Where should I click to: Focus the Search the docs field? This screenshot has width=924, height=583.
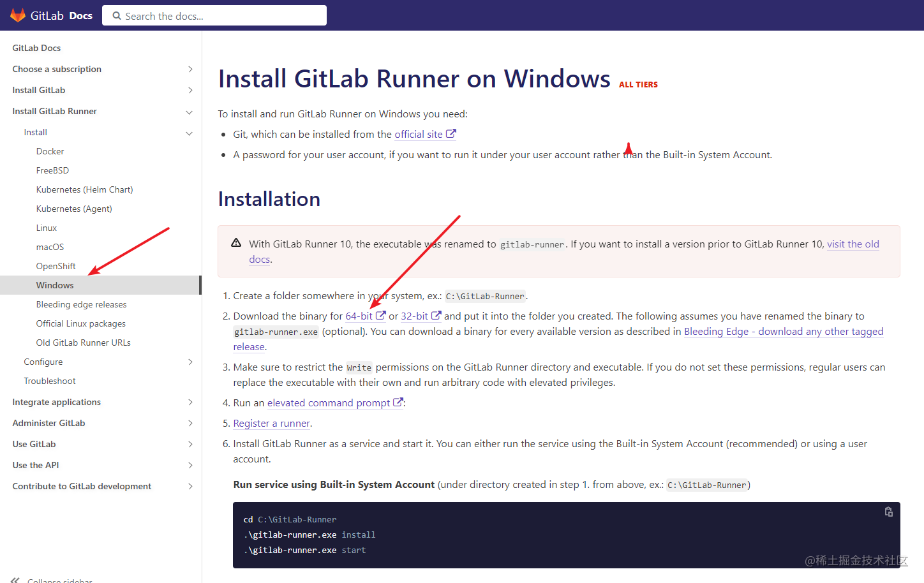(214, 15)
